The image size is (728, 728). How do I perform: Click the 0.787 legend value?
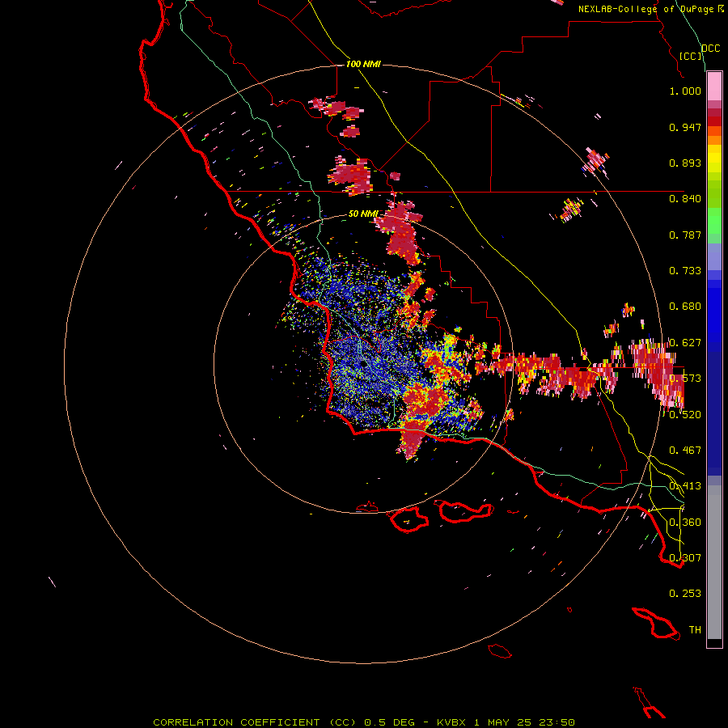685,235
